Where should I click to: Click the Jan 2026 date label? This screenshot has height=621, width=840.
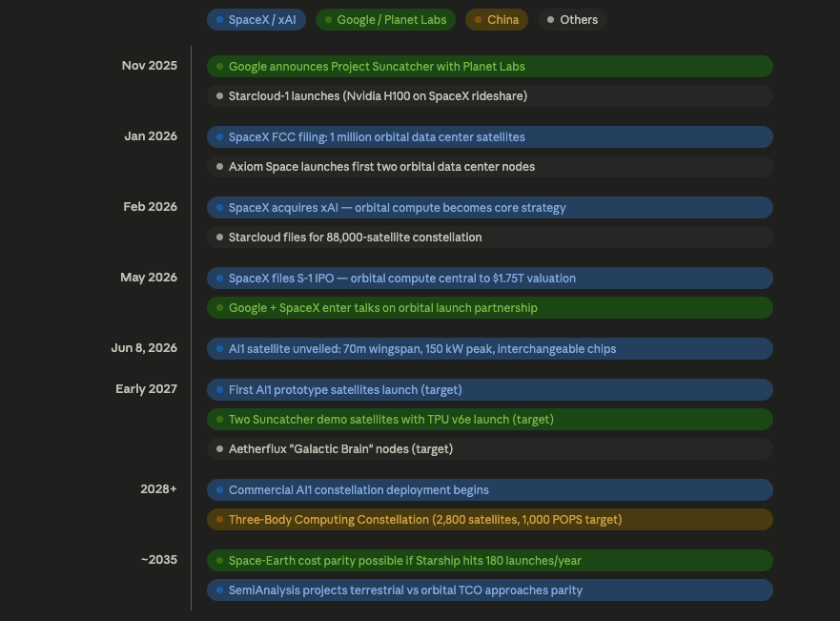(151, 136)
